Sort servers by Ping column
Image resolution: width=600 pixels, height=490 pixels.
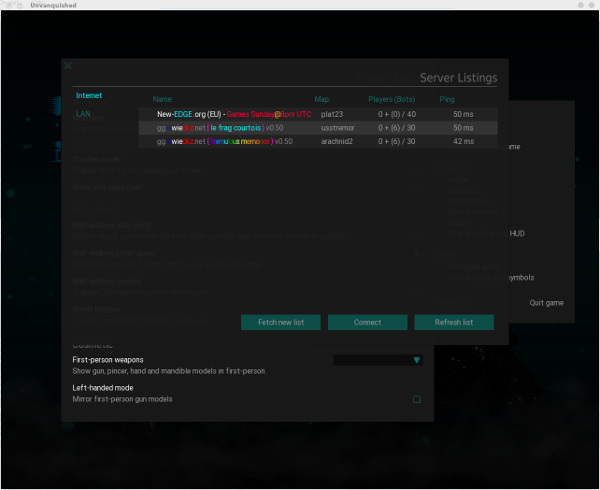(x=447, y=100)
